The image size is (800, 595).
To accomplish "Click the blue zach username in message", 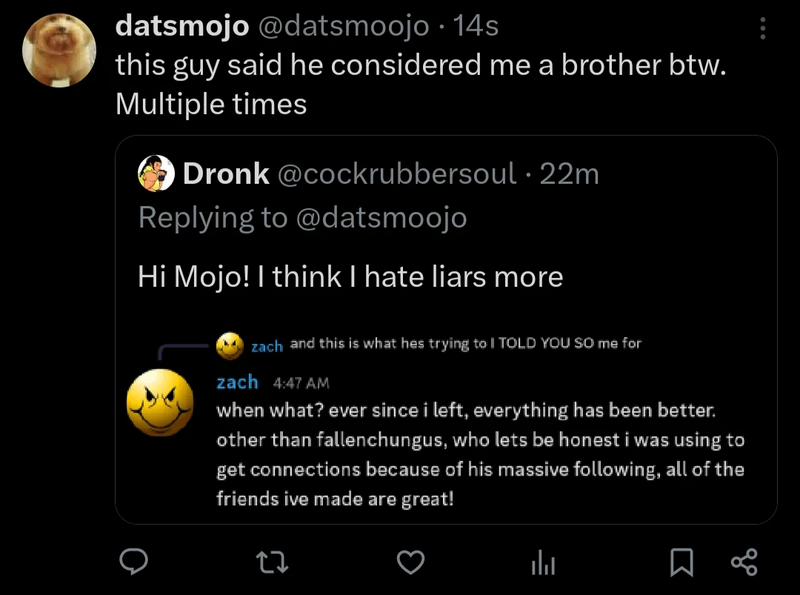I will (237, 382).
